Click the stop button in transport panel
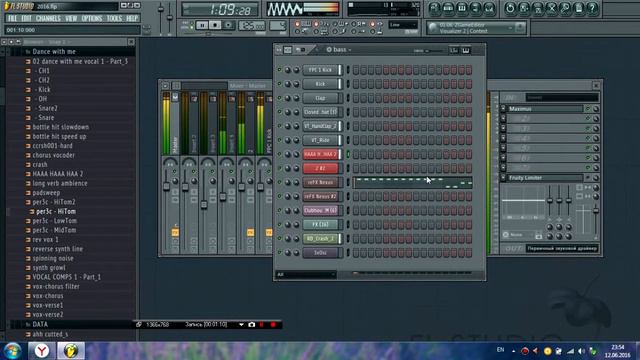This screenshot has height=360, width=640. pyautogui.click(x=215, y=25)
